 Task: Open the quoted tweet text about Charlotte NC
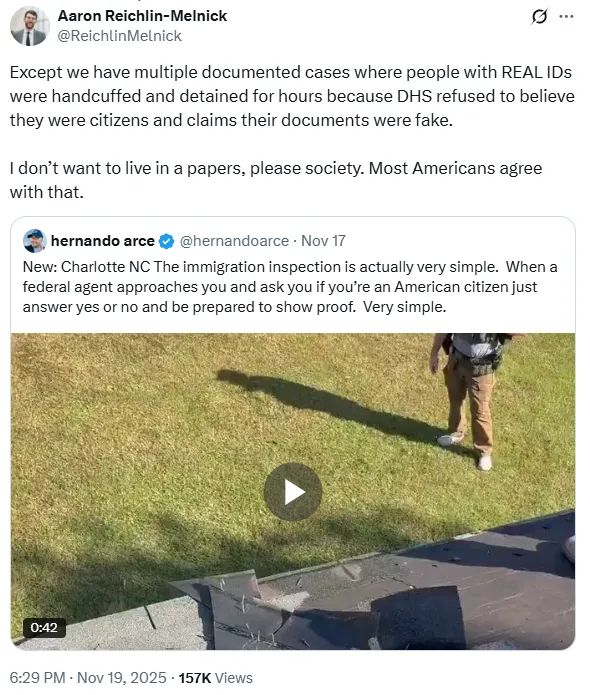click(x=290, y=287)
